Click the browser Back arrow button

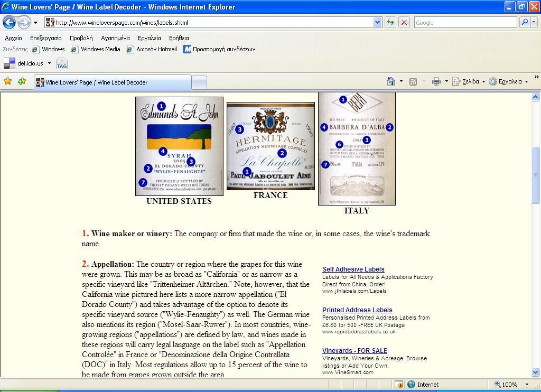(x=10, y=23)
